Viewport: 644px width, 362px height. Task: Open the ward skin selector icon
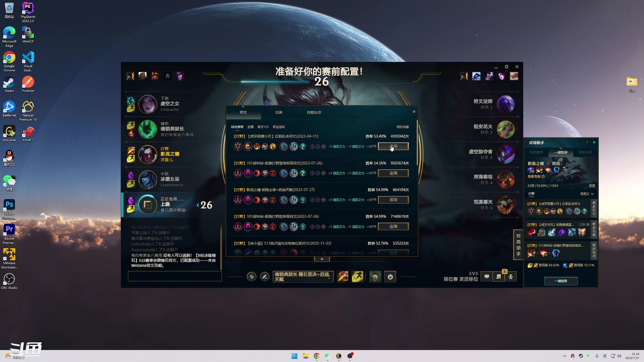coord(375,277)
